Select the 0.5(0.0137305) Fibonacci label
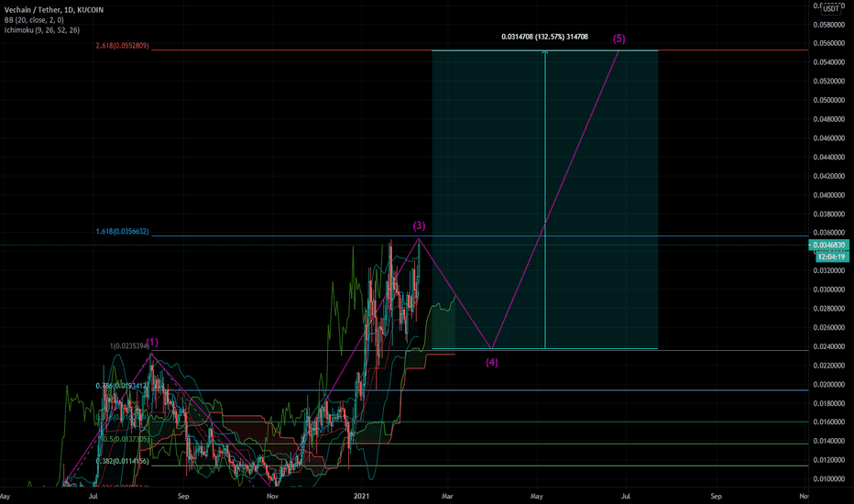 pyautogui.click(x=126, y=439)
